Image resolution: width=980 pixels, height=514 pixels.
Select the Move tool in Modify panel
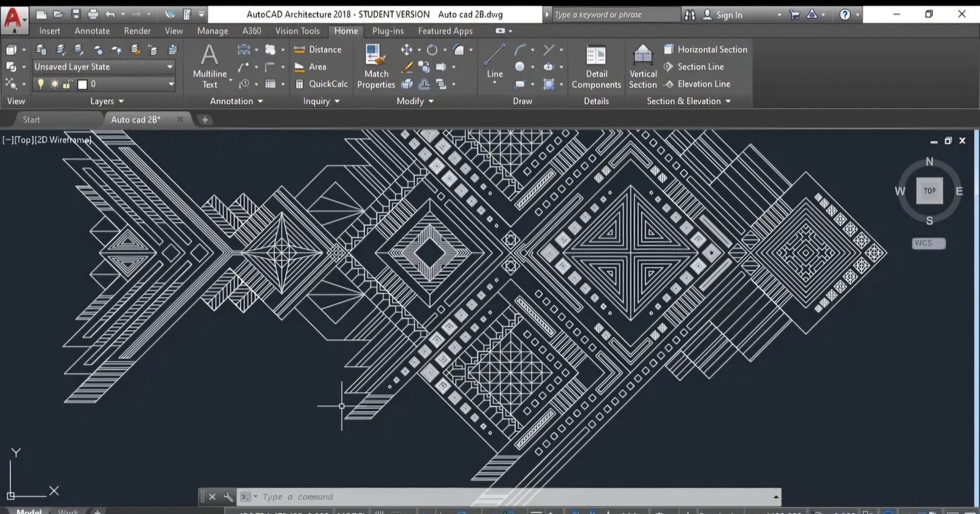[407, 50]
